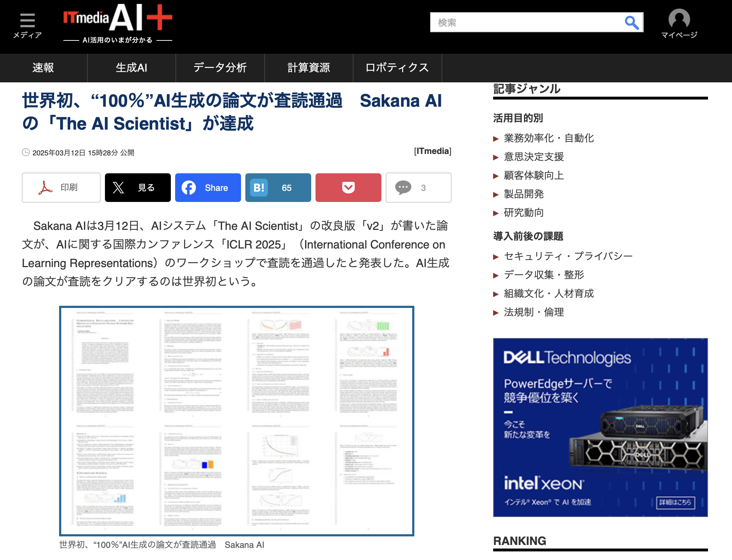
Task: Open comments via the speech bubble button
Action: click(419, 188)
